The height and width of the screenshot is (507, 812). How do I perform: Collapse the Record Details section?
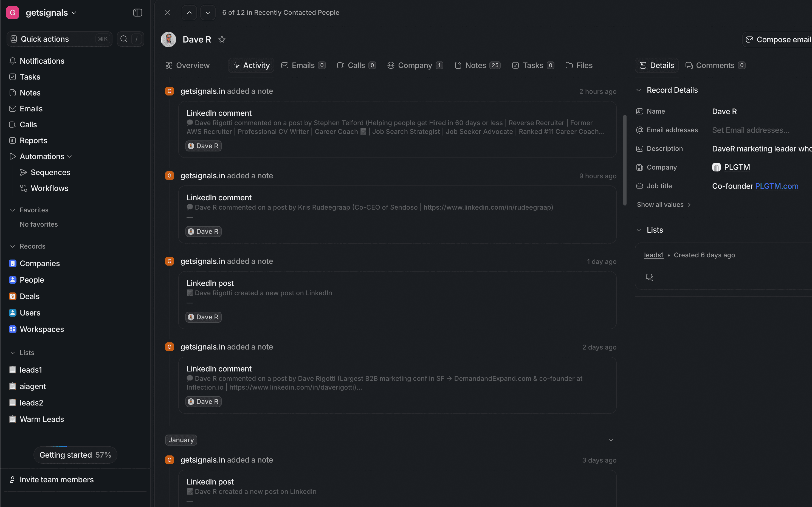[x=639, y=90]
